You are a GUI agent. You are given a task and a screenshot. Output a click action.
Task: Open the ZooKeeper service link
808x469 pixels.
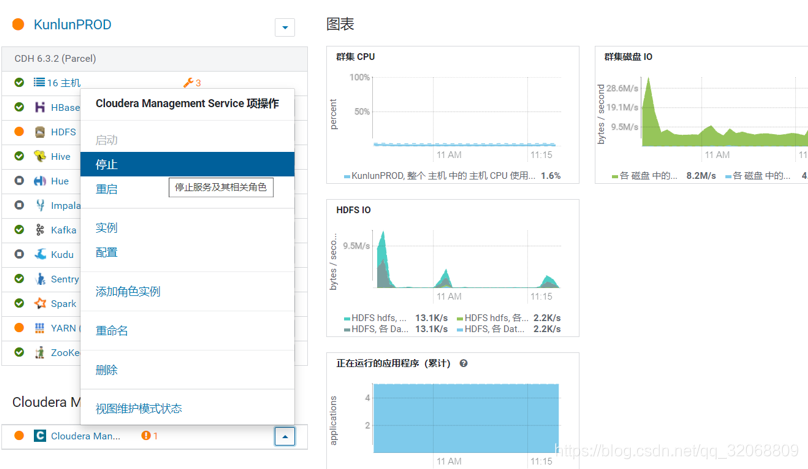pos(65,353)
